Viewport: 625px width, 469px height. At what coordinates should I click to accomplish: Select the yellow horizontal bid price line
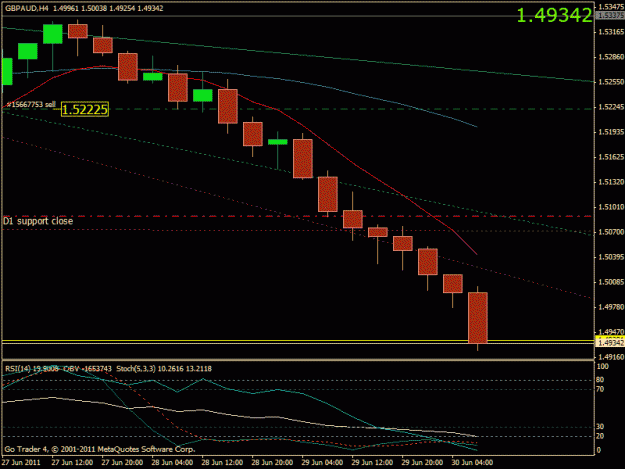[x=298, y=341]
